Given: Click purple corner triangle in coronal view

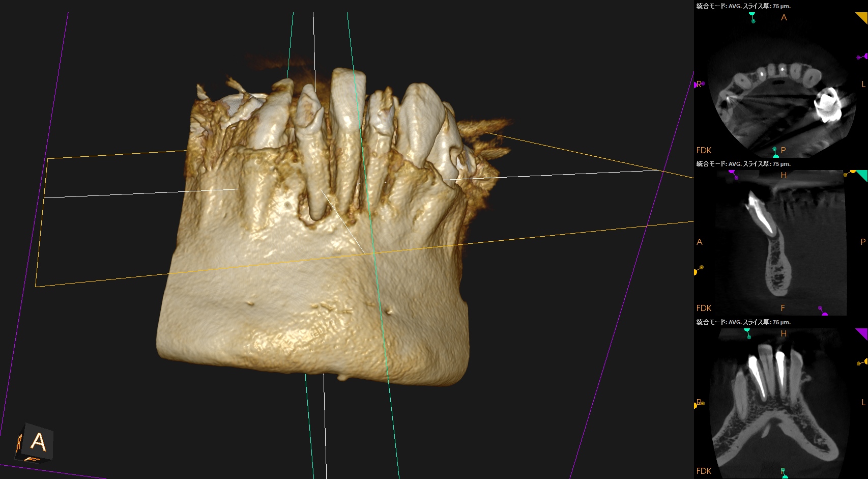Looking at the screenshot, I should [x=862, y=333].
